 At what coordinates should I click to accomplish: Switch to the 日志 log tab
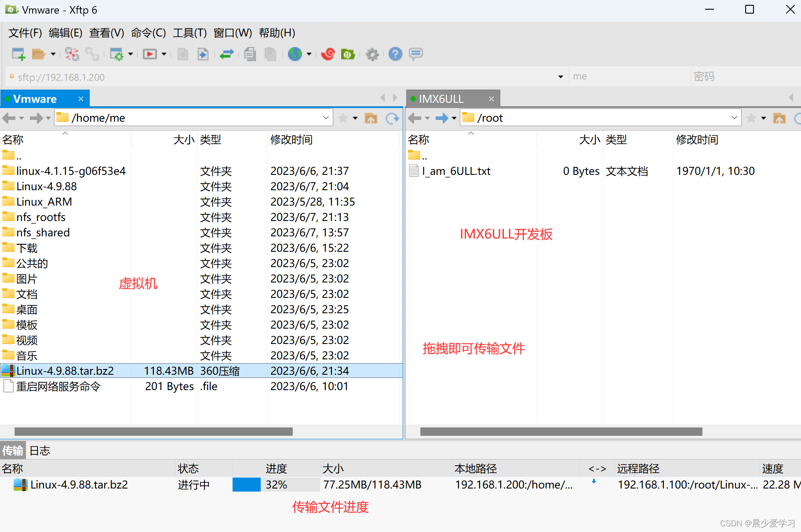pyautogui.click(x=40, y=451)
